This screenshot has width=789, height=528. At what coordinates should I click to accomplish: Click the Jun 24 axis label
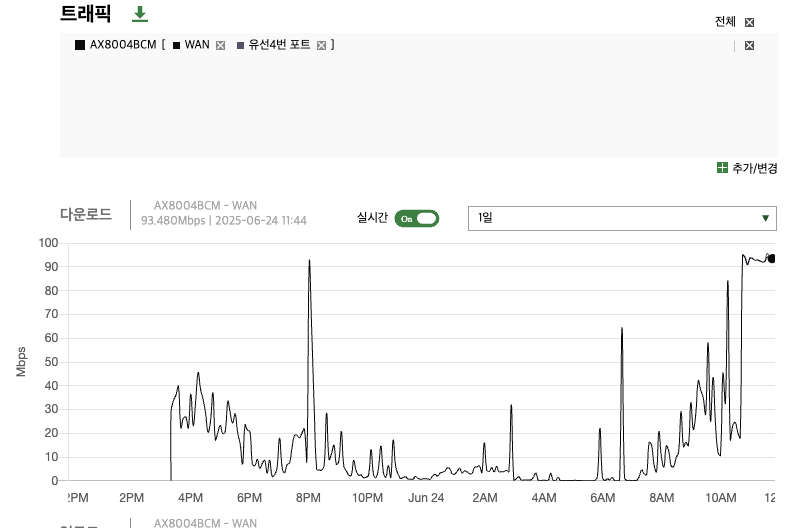pos(426,498)
